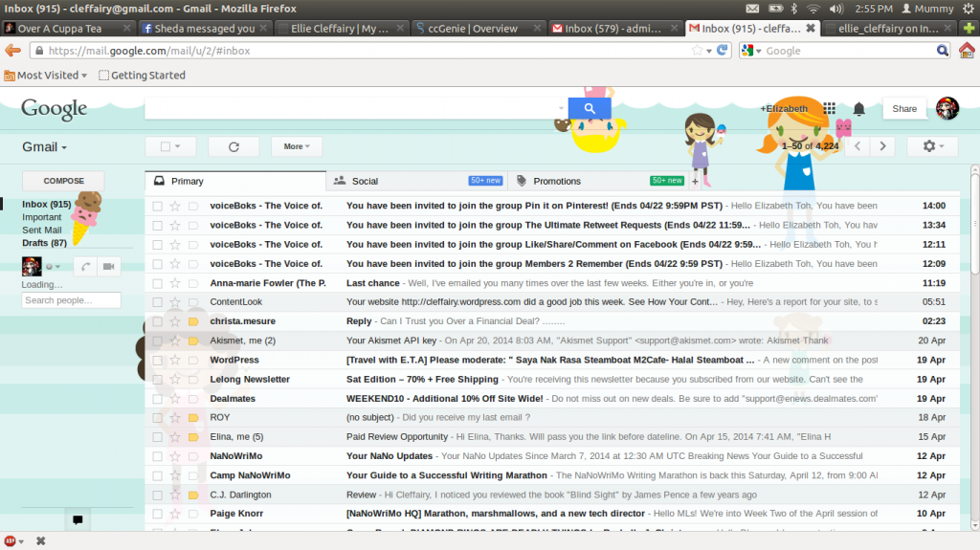Switch to the Primary inbox tab
The width and height of the screenshot is (980, 550).
235,181
